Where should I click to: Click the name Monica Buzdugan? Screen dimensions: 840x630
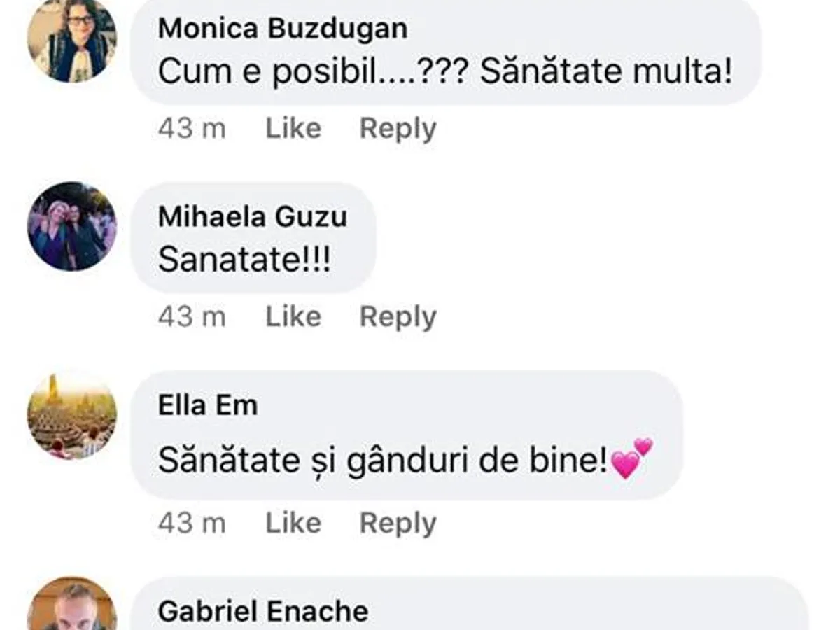pos(283,29)
